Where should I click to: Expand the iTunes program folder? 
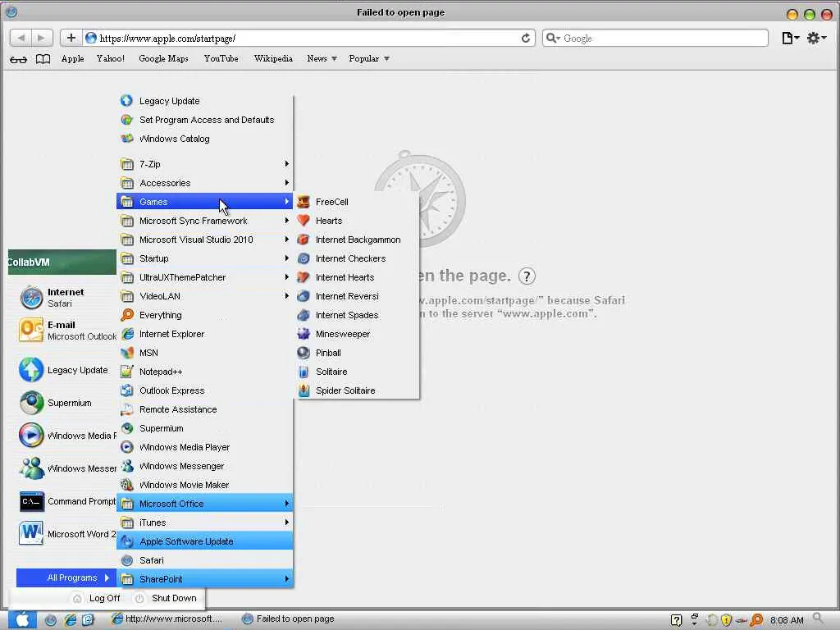204,523
